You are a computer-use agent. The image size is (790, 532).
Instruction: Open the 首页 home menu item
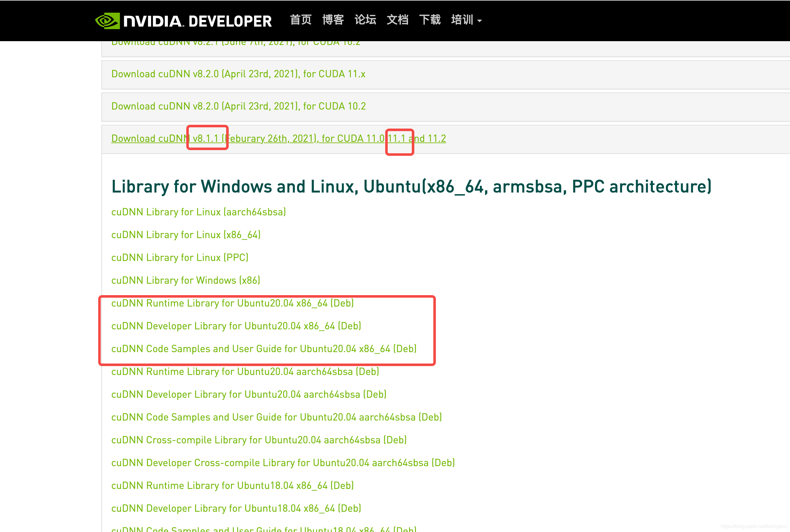point(301,20)
